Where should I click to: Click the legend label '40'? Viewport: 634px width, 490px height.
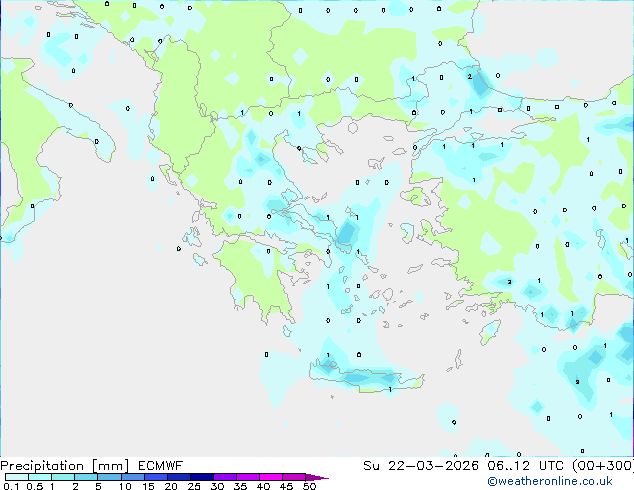[x=263, y=486]
